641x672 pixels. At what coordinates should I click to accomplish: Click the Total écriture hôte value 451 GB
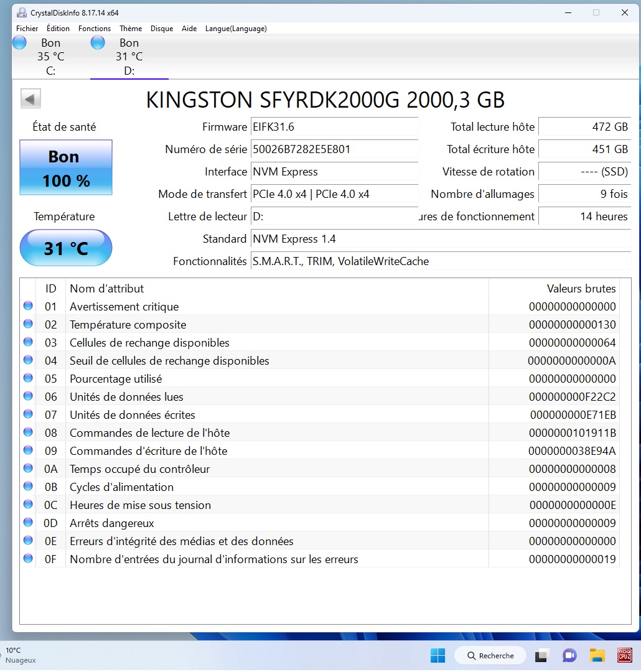coord(585,149)
